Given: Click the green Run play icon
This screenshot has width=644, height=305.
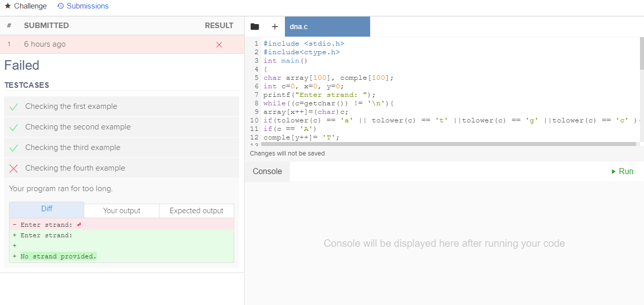Looking at the screenshot, I should [613, 172].
